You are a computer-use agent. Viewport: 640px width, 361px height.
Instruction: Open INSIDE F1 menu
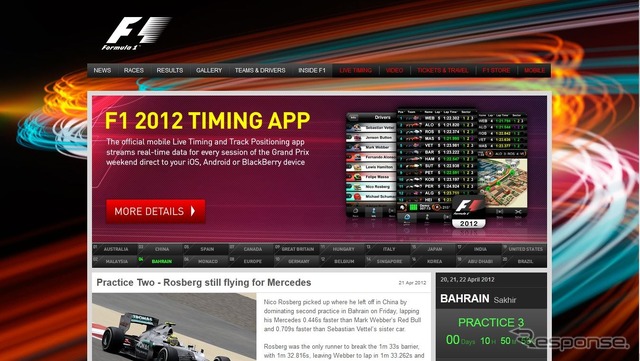(x=312, y=70)
